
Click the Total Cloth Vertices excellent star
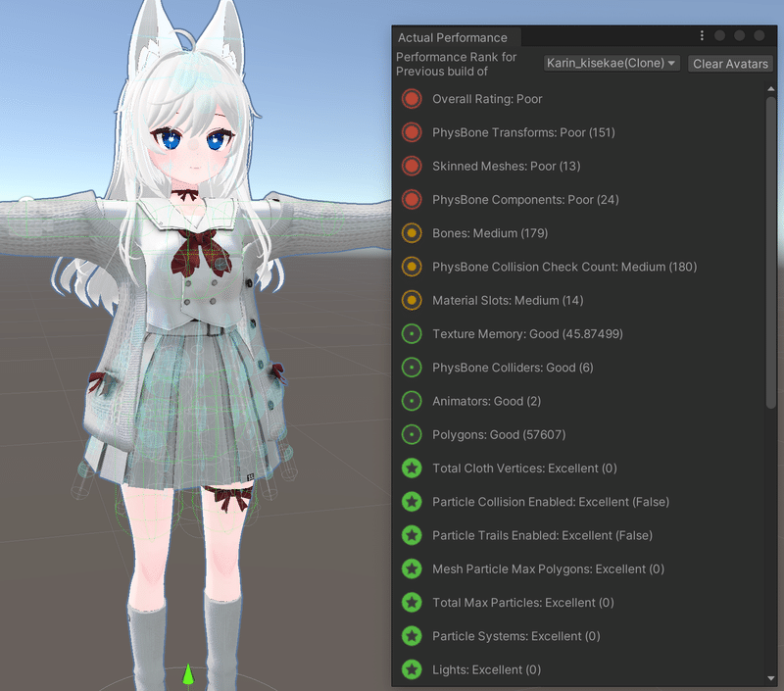point(413,468)
